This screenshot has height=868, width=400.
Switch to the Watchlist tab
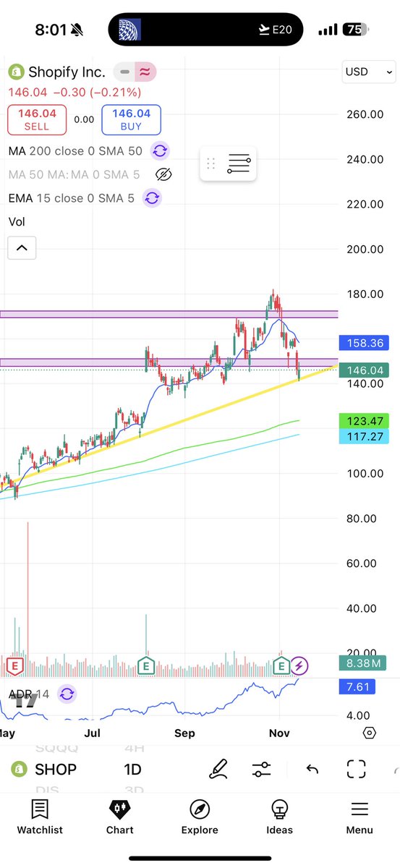tap(40, 817)
